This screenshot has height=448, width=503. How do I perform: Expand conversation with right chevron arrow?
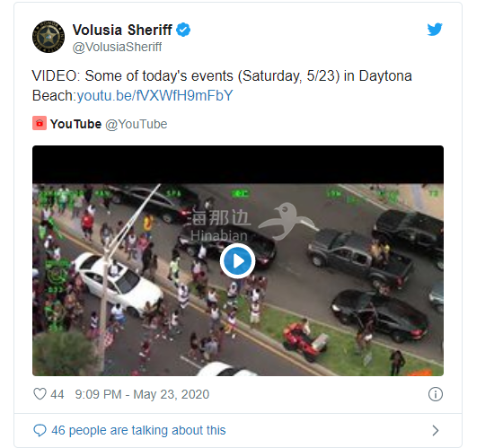(436, 430)
